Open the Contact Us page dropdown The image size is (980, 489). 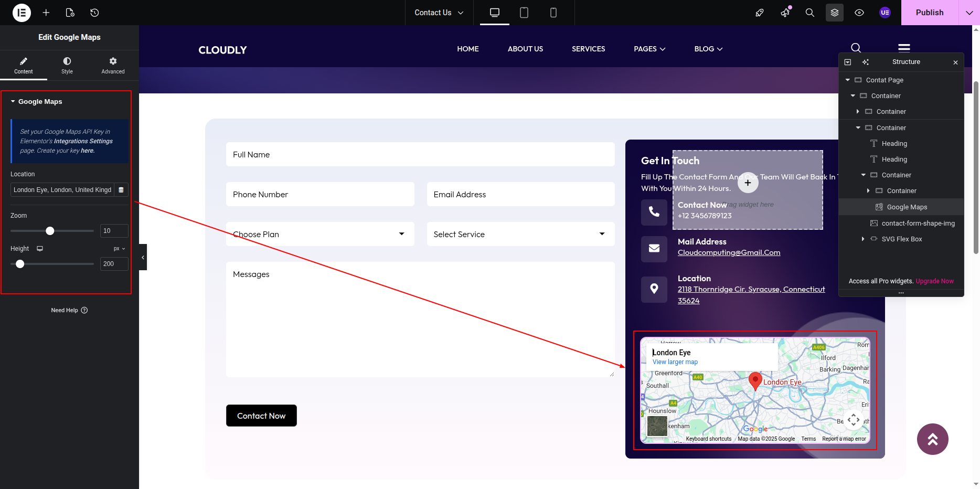click(x=439, y=13)
